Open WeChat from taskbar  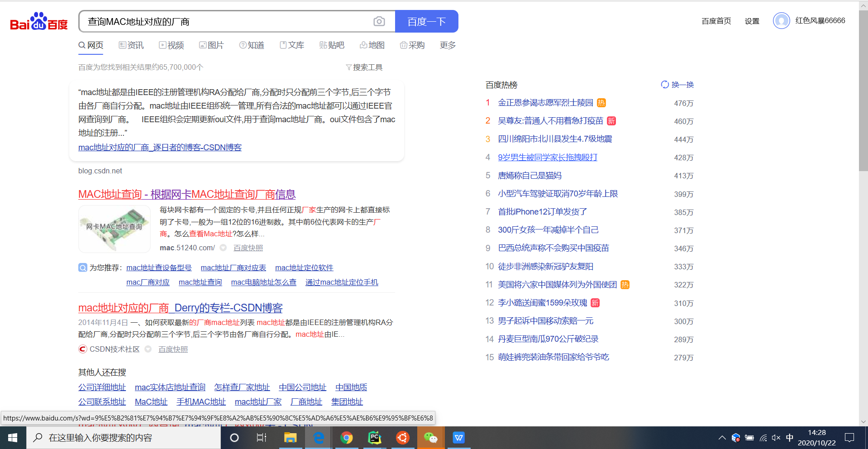[431, 438]
